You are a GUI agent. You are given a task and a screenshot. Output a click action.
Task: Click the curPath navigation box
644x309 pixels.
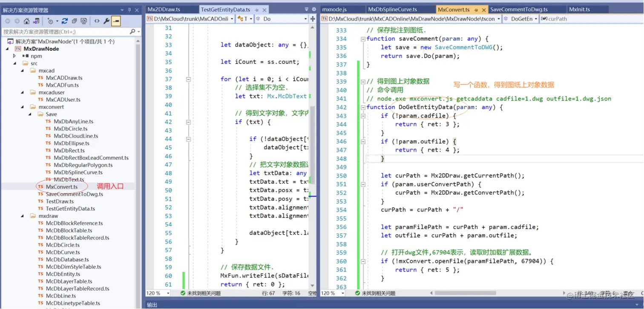592,19
